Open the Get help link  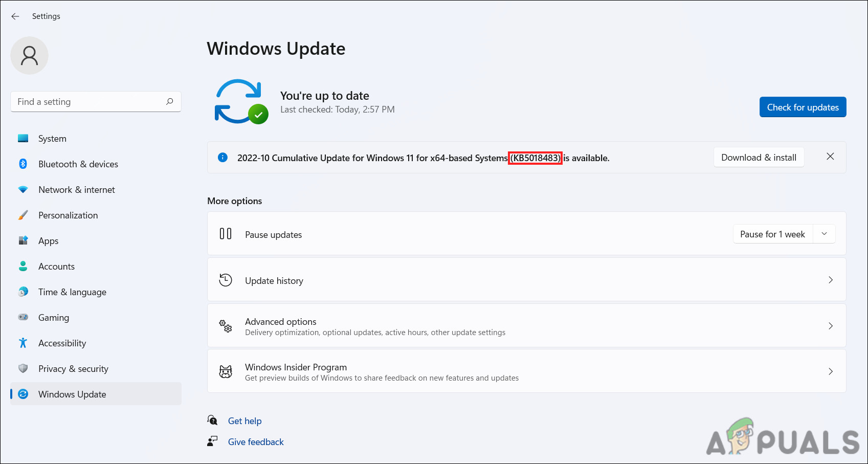click(x=244, y=421)
